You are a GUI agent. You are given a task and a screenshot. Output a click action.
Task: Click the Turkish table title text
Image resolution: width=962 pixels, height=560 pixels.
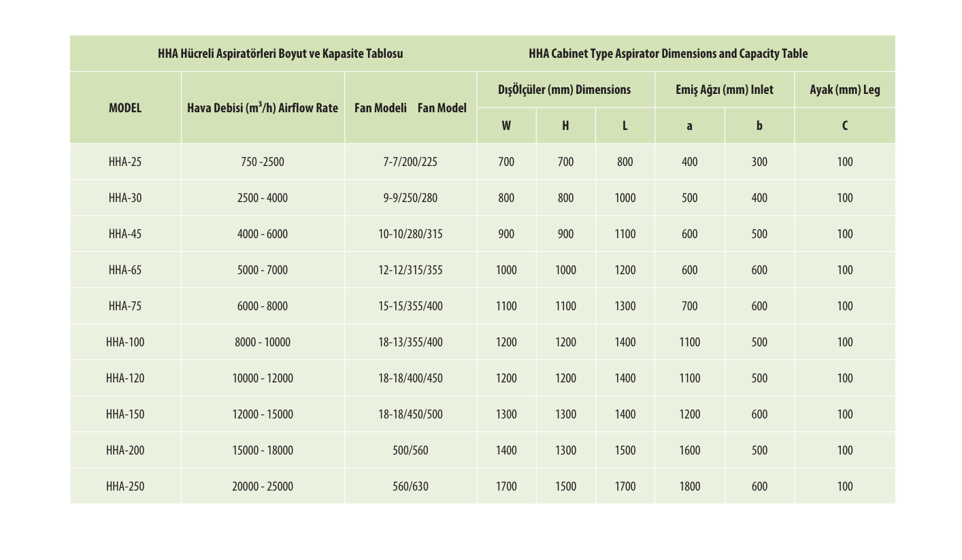coord(280,54)
